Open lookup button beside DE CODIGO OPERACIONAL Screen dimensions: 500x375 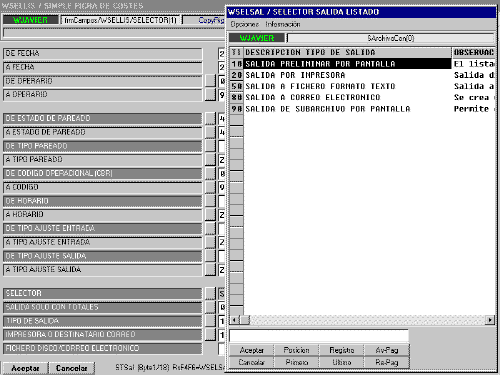tap(210, 173)
